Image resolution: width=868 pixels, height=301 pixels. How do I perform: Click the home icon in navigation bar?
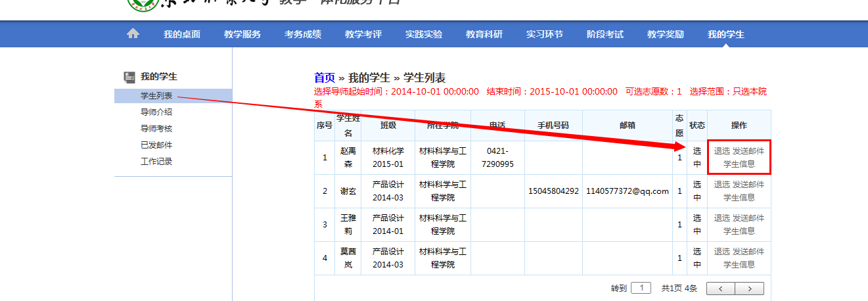133,34
